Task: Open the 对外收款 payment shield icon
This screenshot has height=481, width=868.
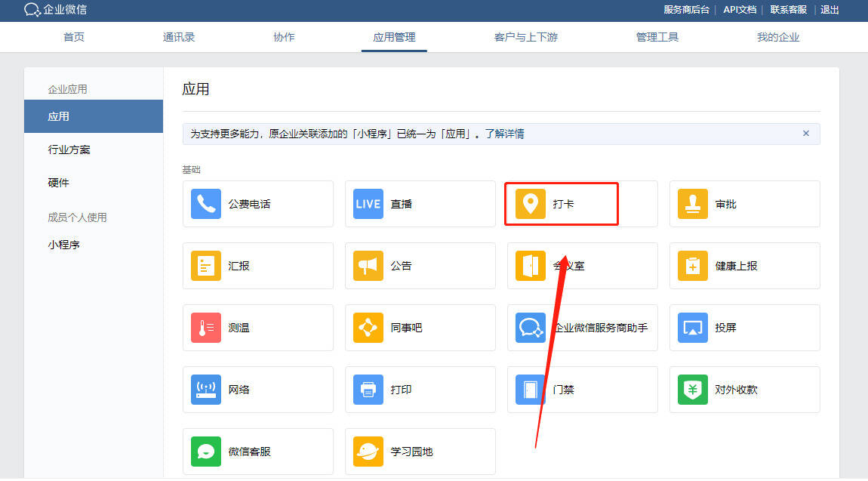Action: pos(692,390)
